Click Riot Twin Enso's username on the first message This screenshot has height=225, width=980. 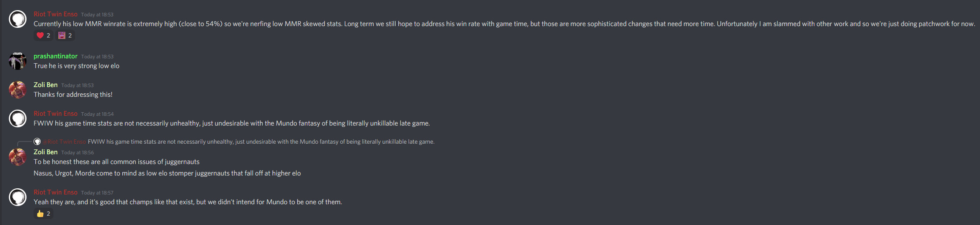point(55,14)
